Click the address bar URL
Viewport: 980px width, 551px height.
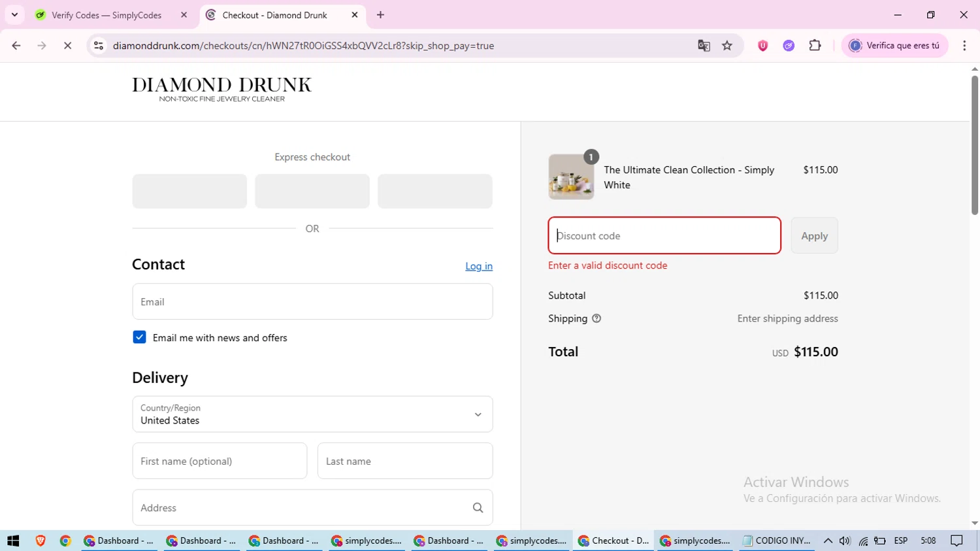303,46
